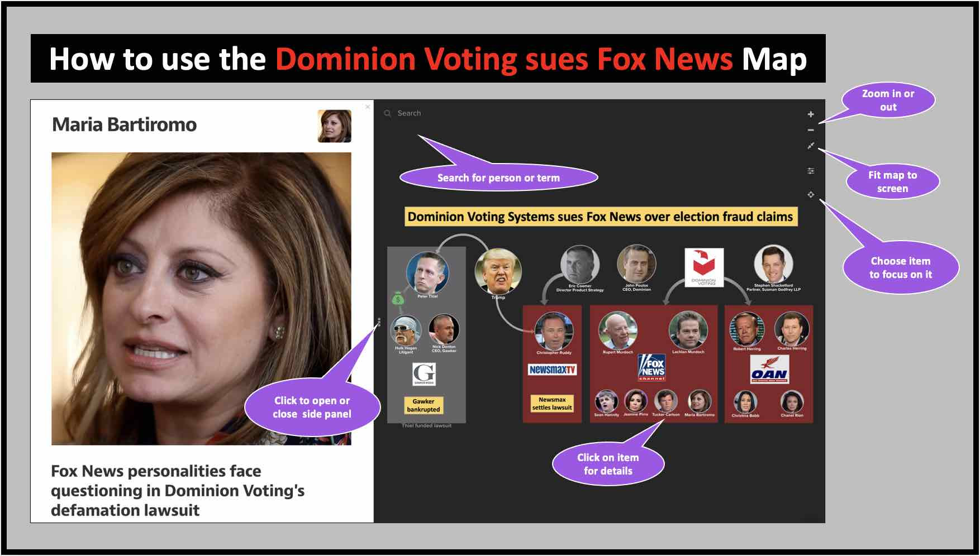Screen dimensions: 980x556
Task: Click the search magnifier icon
Action: click(387, 113)
